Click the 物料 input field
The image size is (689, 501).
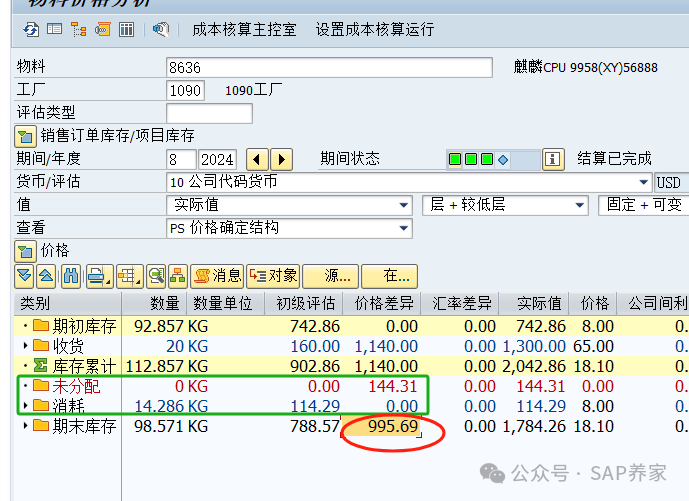click(329, 68)
